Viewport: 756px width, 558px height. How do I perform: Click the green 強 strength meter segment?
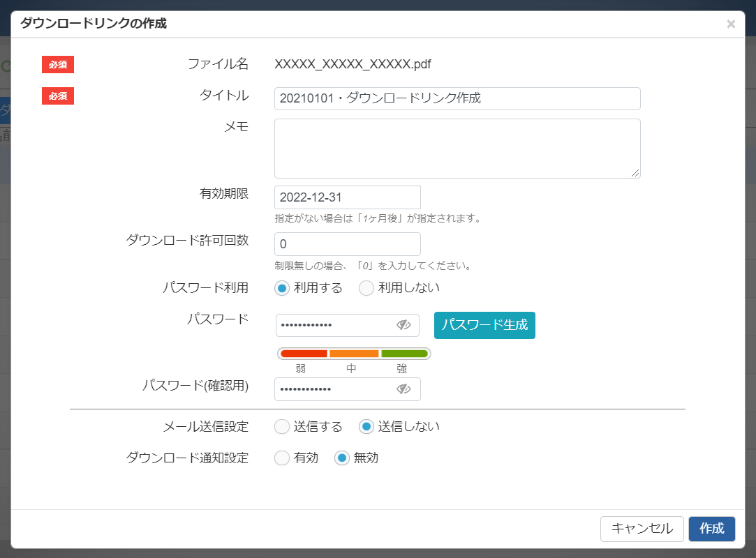pyautogui.click(x=404, y=354)
